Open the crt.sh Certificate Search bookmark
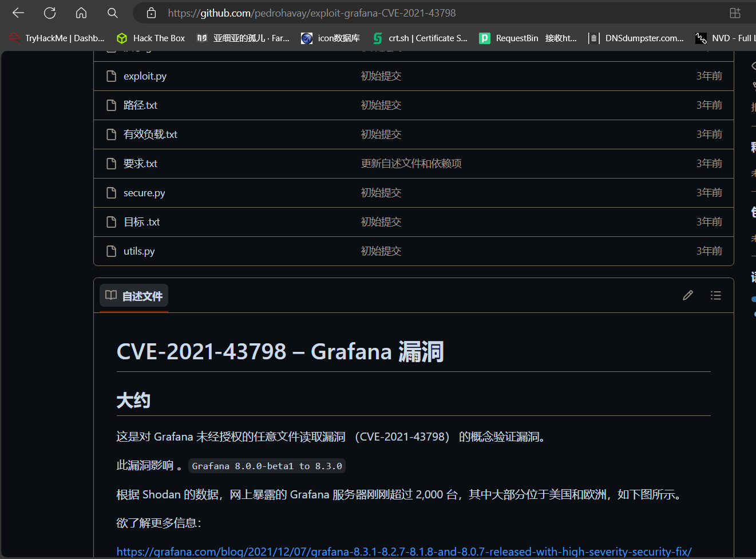 point(420,38)
